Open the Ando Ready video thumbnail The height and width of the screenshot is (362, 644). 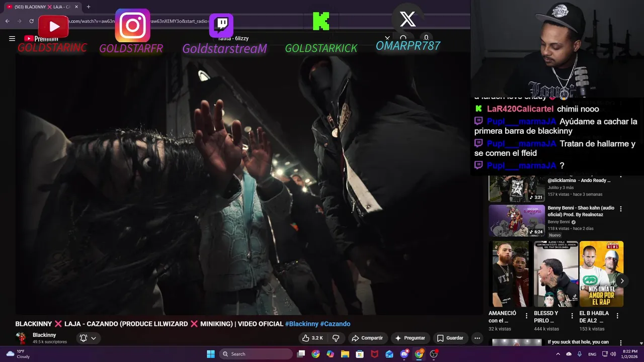pyautogui.click(x=517, y=188)
